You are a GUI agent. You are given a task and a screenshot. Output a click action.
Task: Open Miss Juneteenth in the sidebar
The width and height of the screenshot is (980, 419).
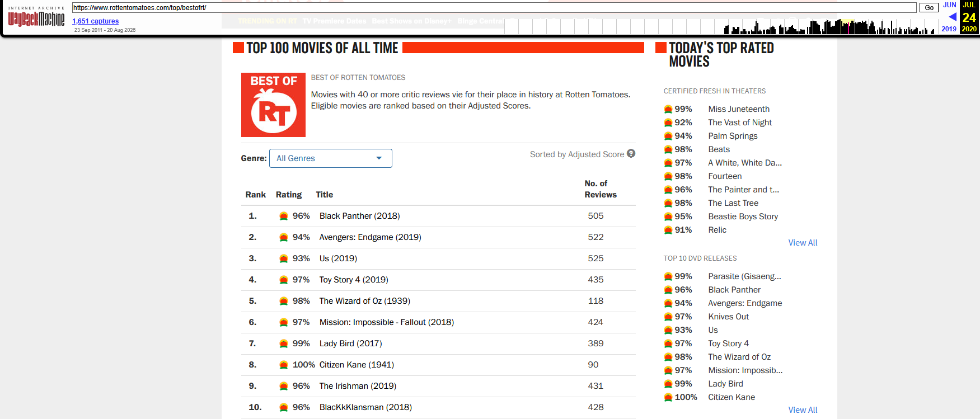pyautogui.click(x=739, y=109)
